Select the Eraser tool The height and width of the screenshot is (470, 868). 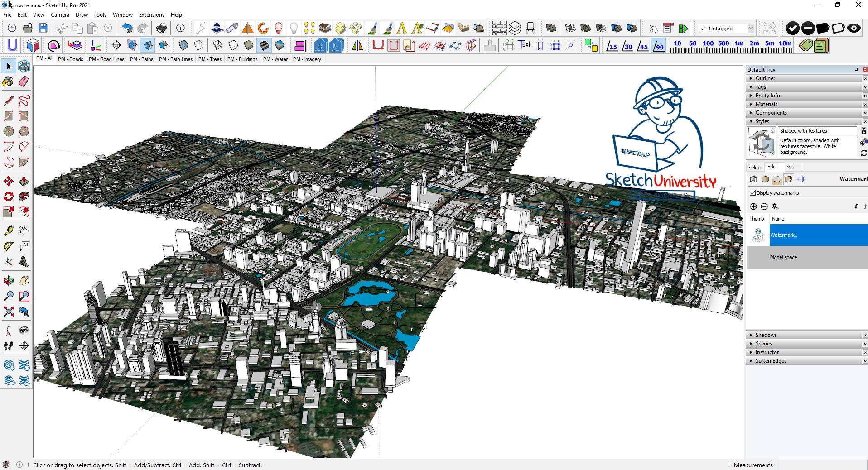[x=24, y=82]
